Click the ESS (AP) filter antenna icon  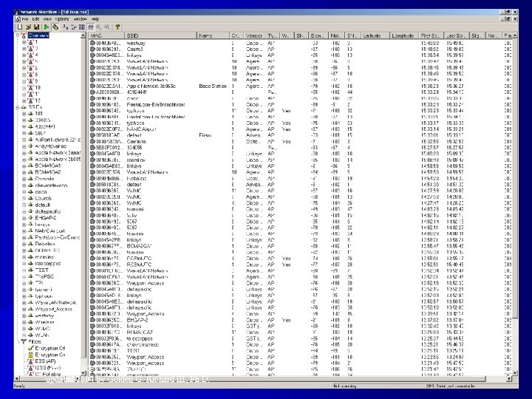[30, 361]
